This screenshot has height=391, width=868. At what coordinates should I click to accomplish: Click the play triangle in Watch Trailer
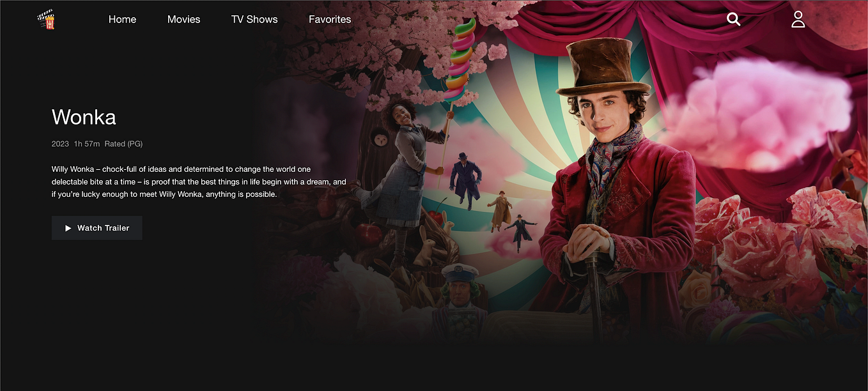pyautogui.click(x=68, y=228)
